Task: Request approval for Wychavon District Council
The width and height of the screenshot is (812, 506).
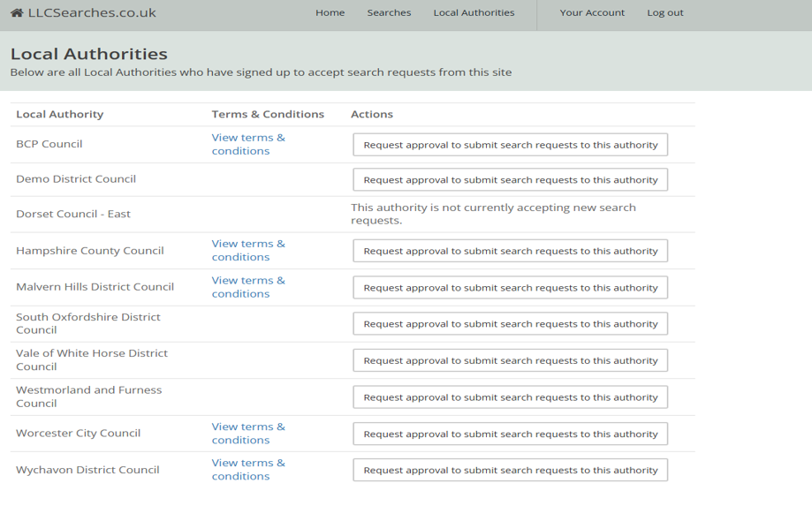Action: tap(510, 471)
